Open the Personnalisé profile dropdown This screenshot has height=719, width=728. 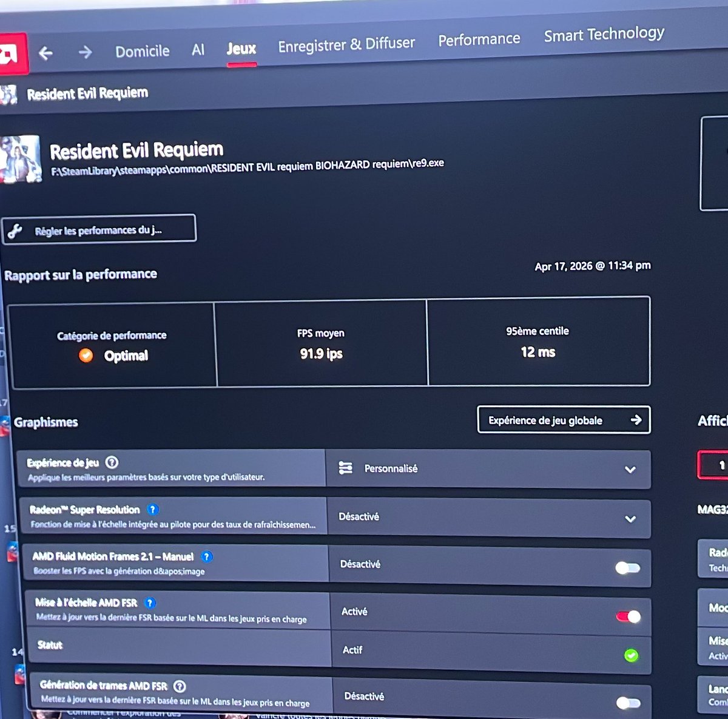(x=488, y=469)
